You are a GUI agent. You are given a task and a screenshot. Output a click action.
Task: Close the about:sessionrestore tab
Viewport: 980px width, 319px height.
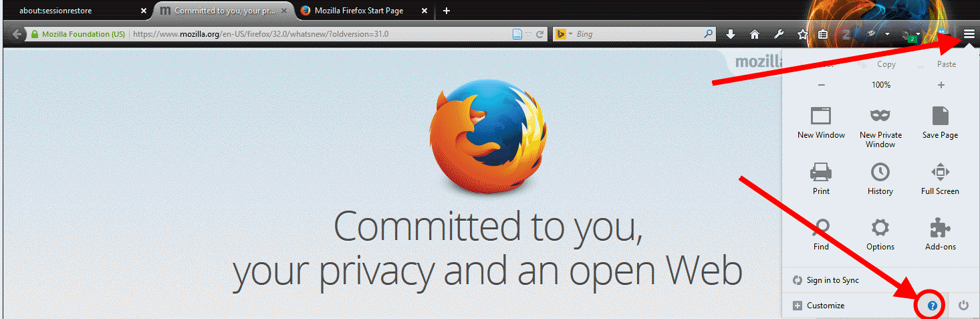[x=143, y=11]
